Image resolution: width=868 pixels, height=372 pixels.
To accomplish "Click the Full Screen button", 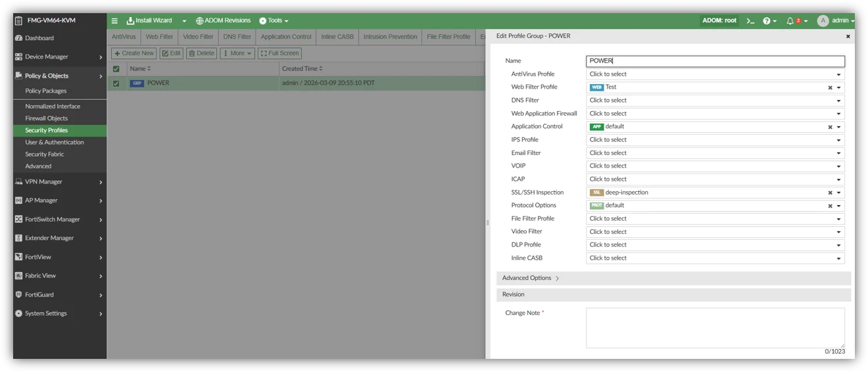I will pos(279,53).
